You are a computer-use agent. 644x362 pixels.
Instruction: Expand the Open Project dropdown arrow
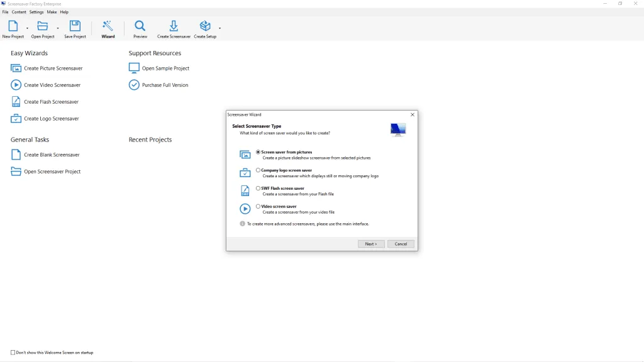coord(58,28)
